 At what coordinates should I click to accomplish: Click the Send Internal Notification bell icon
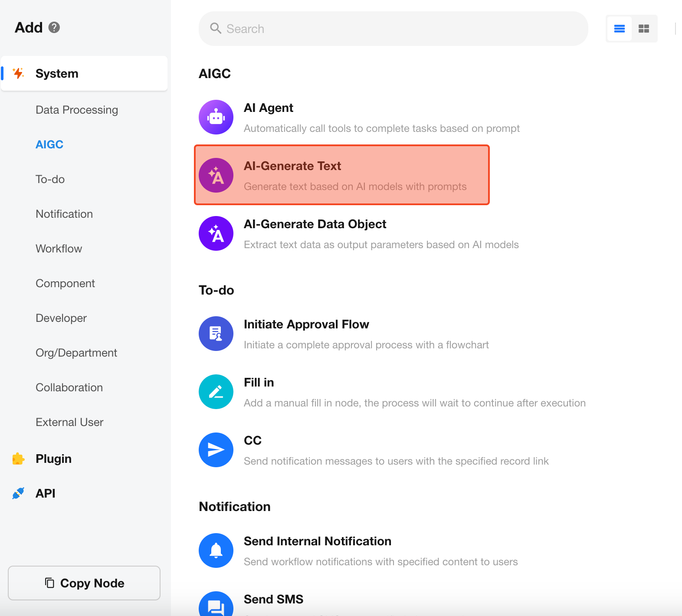(216, 550)
